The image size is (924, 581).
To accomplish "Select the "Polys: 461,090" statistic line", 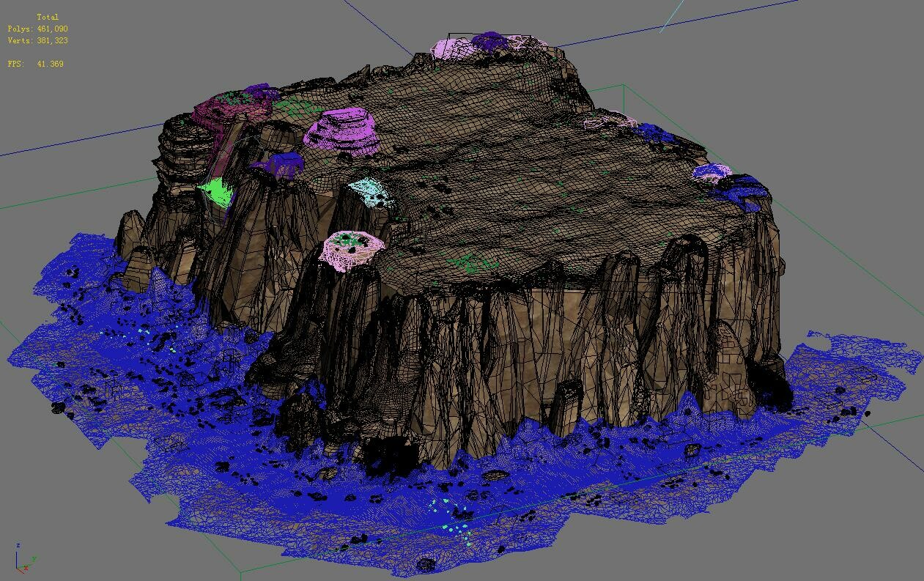I will point(38,29).
